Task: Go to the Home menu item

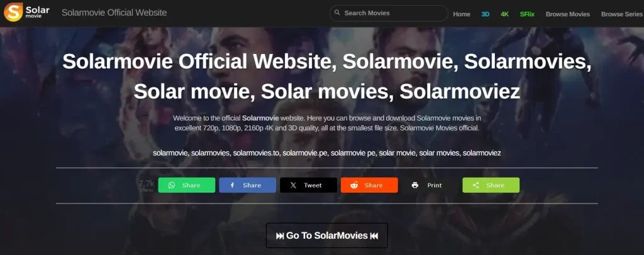Action: 461,14
